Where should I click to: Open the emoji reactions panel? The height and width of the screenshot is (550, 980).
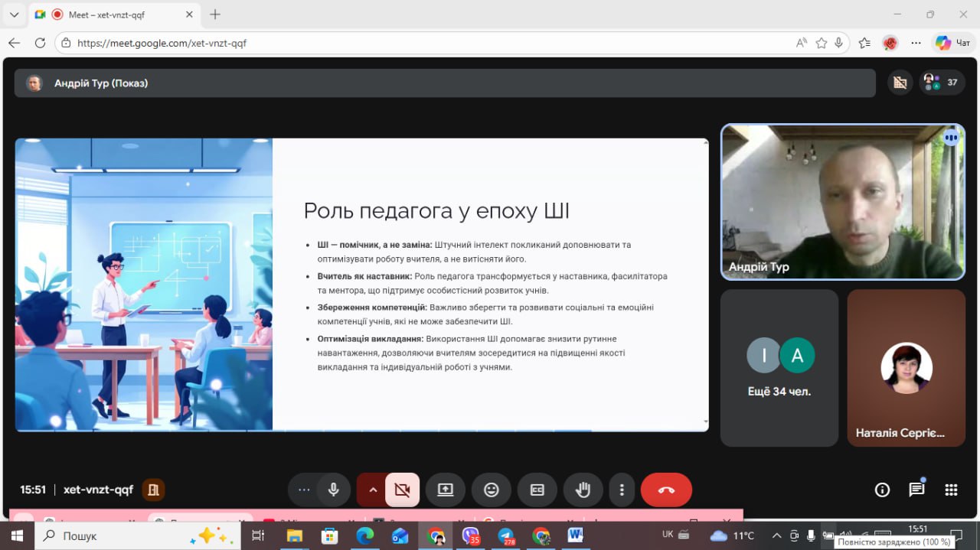492,490
